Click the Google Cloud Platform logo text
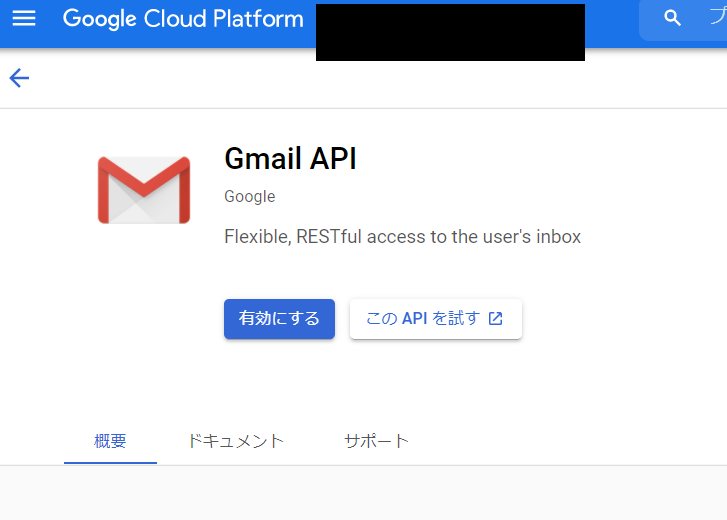 click(183, 18)
